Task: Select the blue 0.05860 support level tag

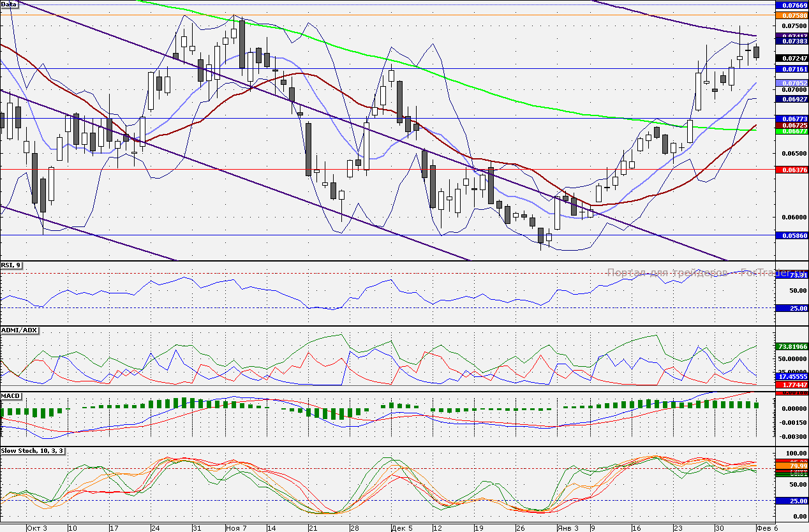Action: [x=791, y=235]
